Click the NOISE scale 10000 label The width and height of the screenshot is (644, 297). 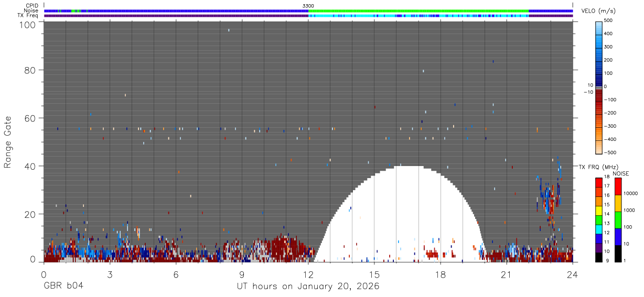(630, 193)
